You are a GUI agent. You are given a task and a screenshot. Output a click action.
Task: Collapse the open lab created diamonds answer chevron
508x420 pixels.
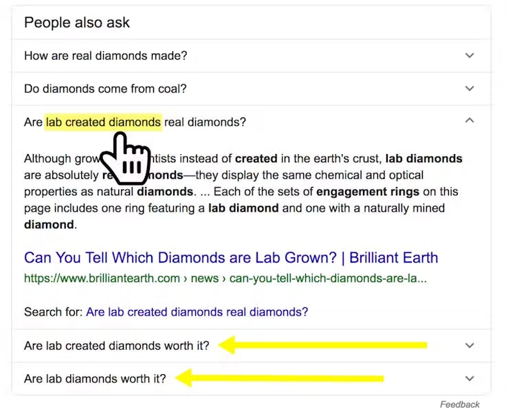(470, 120)
